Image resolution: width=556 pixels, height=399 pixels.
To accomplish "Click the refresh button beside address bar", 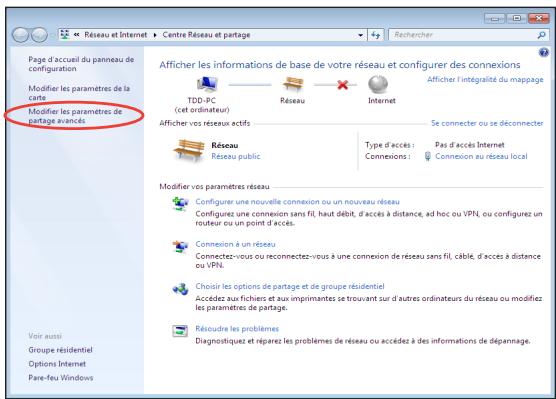I will point(376,35).
